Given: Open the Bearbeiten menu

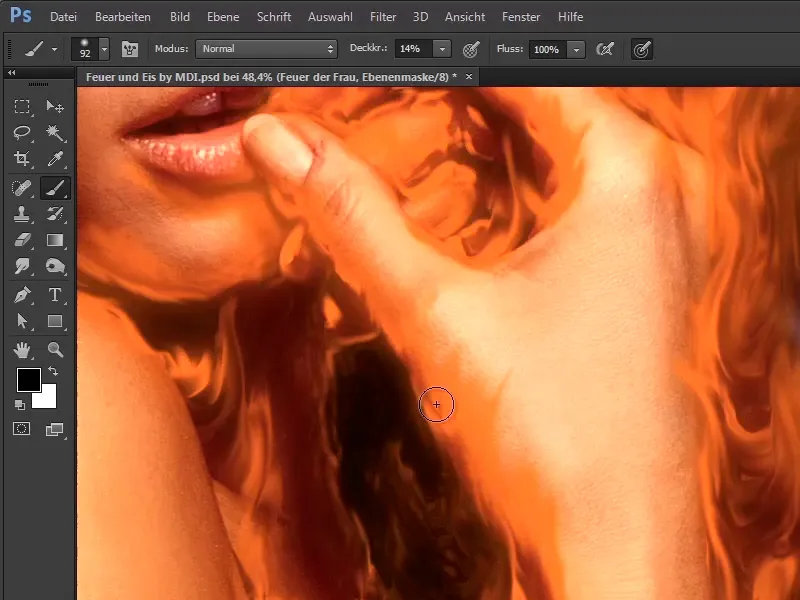Looking at the screenshot, I should (x=123, y=17).
